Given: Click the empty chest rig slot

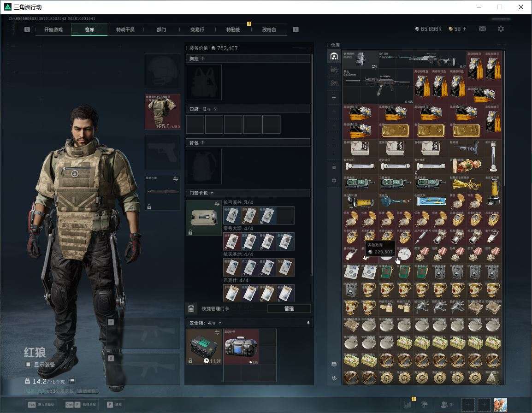Looking at the screenshot, I should click(204, 82).
